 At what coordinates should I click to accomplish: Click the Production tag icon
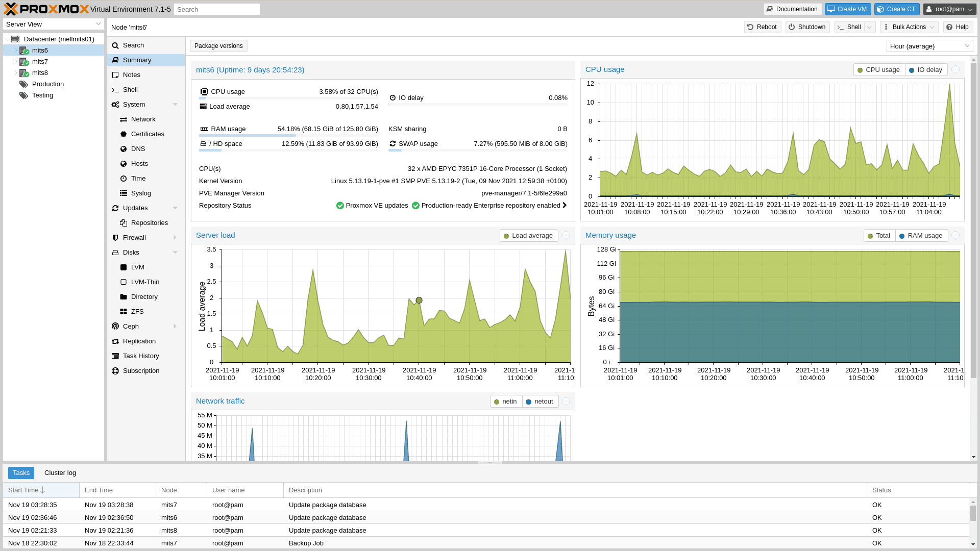coord(24,84)
